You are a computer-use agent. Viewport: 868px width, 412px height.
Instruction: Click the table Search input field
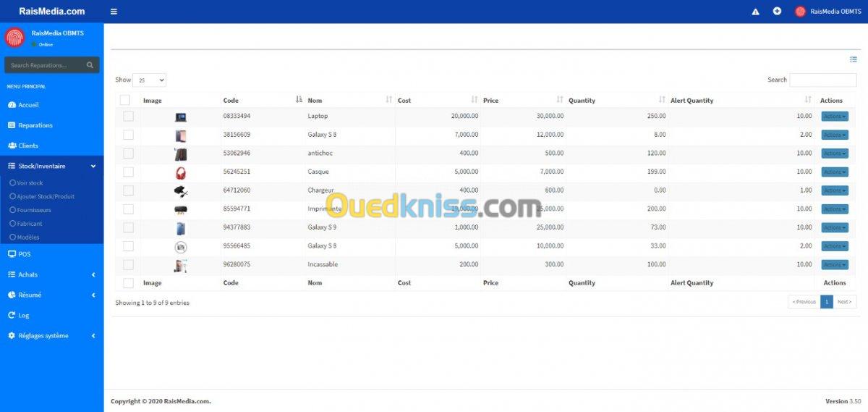coord(822,80)
